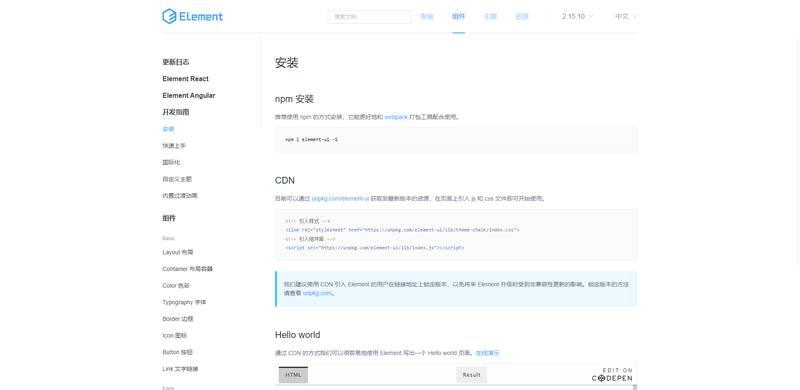800x390 pixels.
Task: Click the 组件 sidebar heading
Action: 169,218
